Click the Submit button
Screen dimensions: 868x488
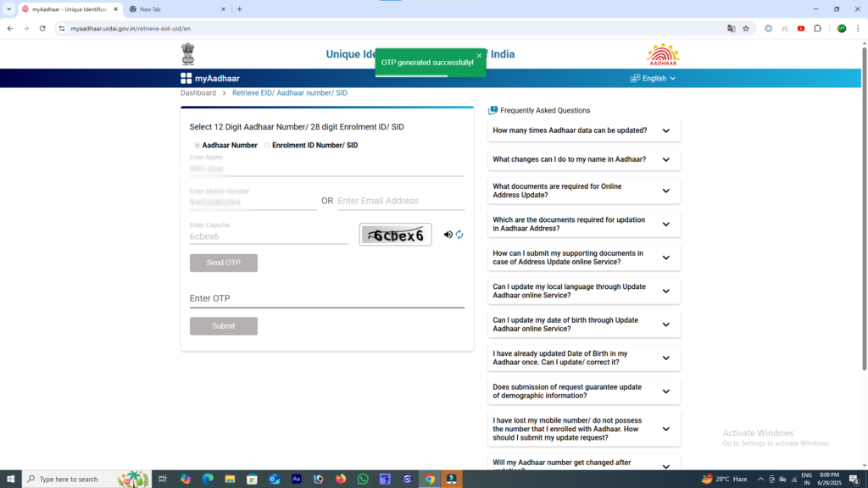224,326
